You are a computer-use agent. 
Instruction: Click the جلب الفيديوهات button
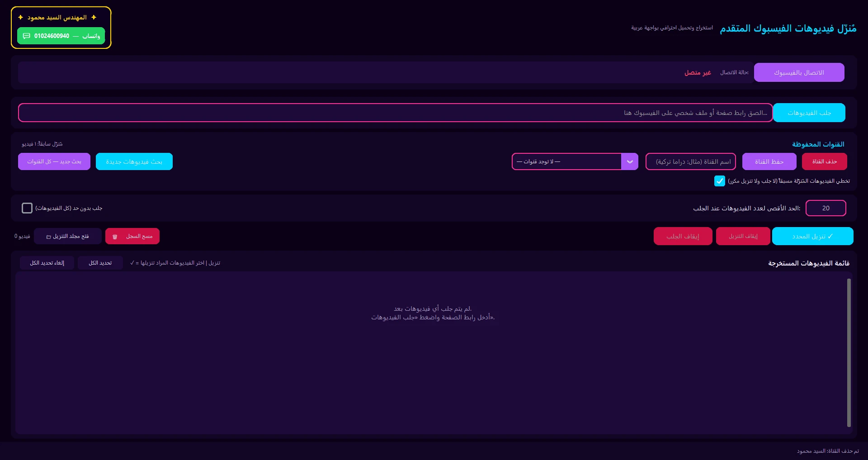point(809,113)
